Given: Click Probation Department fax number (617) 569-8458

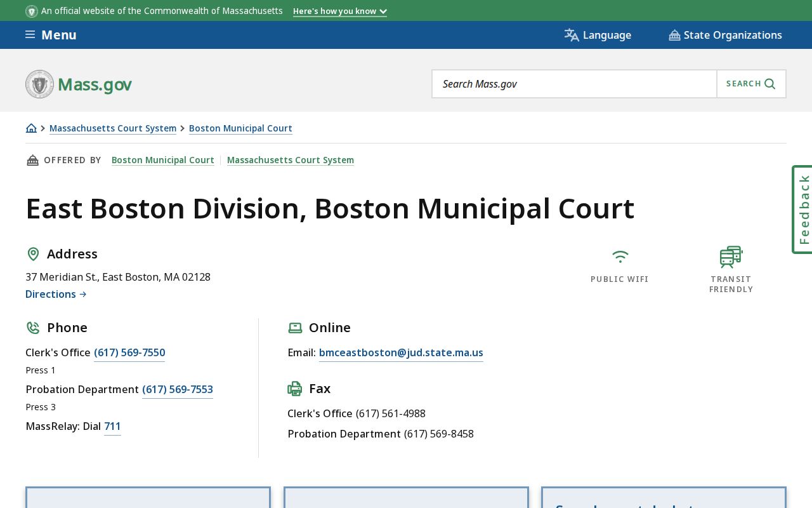Looking at the screenshot, I should pos(439,434).
